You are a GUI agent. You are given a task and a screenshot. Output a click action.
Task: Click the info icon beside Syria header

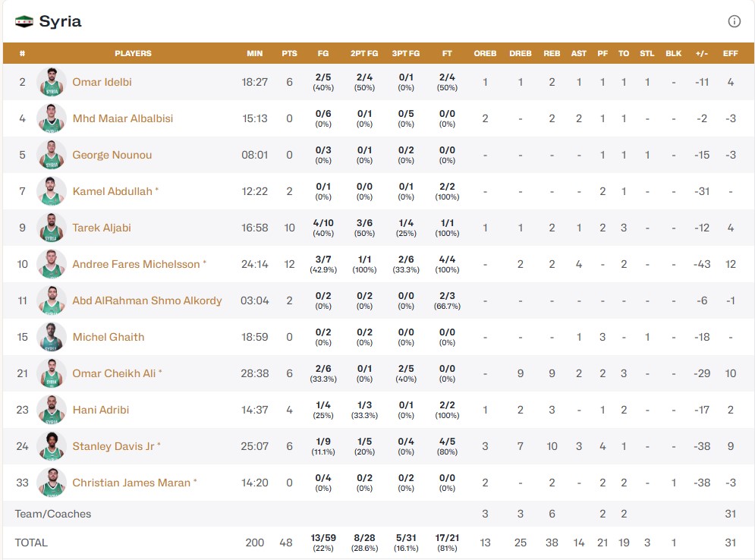pos(734,21)
